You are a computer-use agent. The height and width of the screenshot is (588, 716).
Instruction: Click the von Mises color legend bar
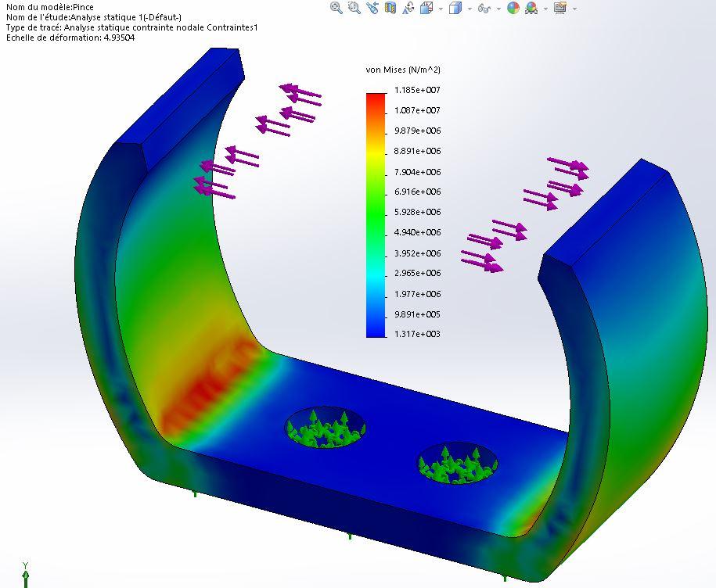coord(376,215)
